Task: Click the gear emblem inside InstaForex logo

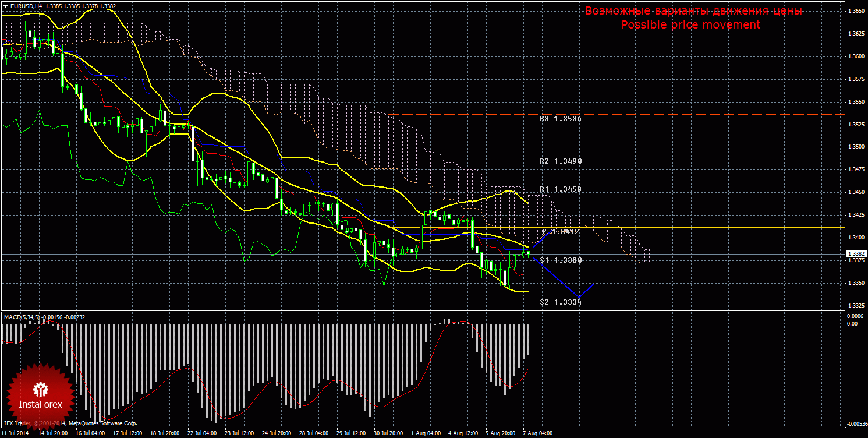Action: point(40,388)
